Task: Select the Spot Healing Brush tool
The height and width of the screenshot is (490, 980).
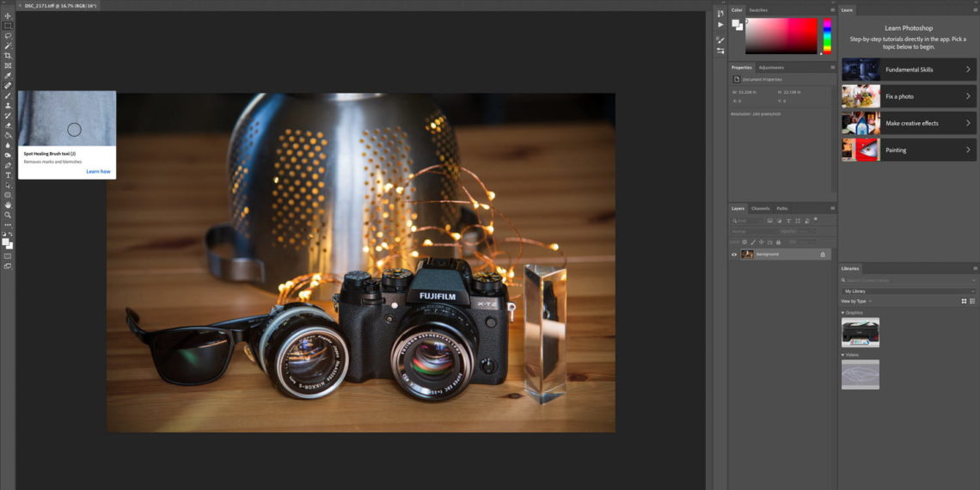Action: coord(8,86)
